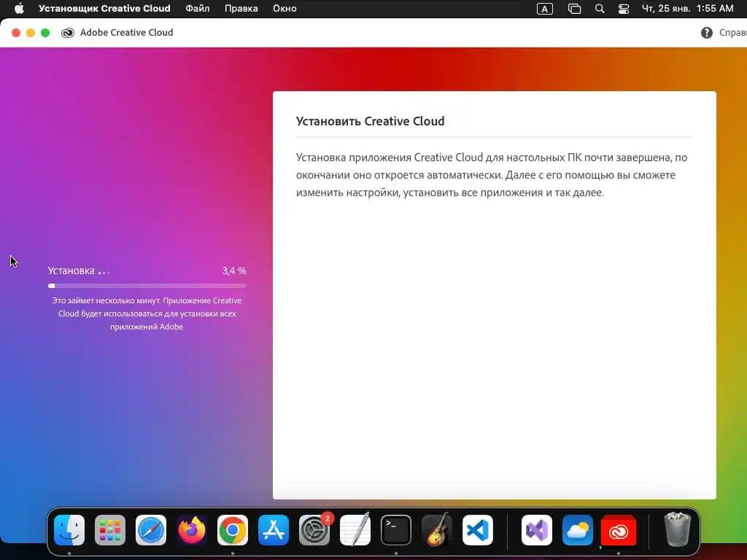Open Terminal from the Dock
Viewport: 747px width, 560px height.
[x=396, y=530]
